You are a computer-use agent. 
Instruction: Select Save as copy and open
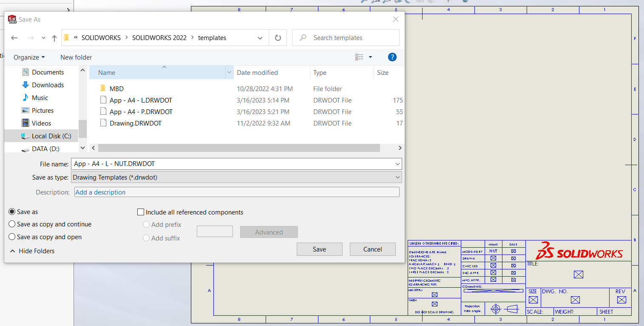point(12,237)
